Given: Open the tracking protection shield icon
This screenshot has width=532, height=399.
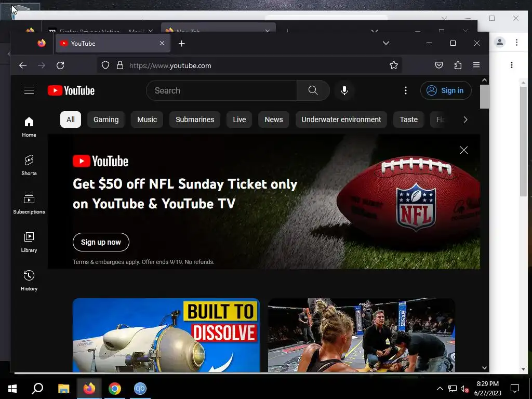Looking at the screenshot, I should (x=105, y=65).
